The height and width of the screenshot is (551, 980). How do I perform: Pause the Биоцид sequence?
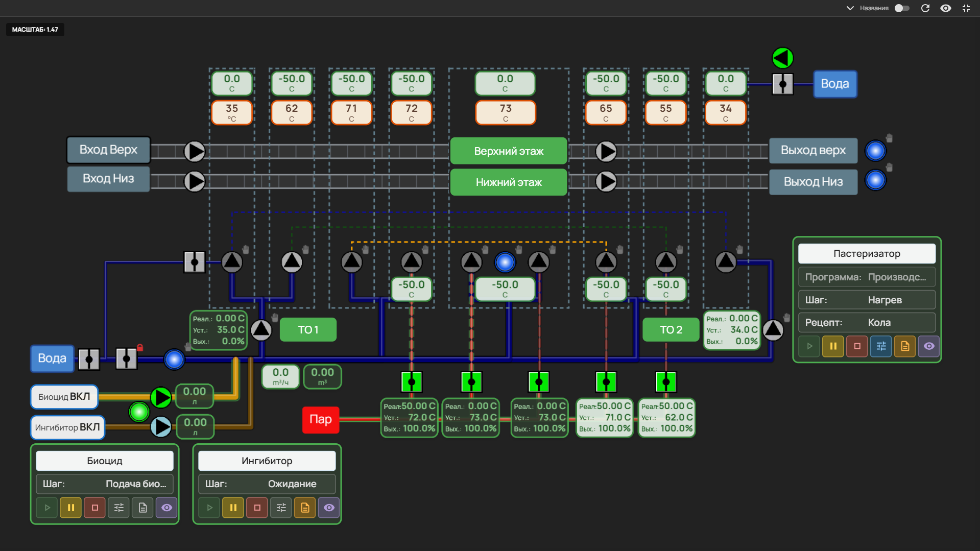pos(71,508)
